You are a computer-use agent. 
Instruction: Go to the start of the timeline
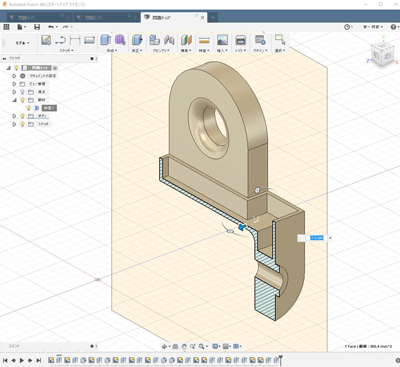[x=5, y=360]
